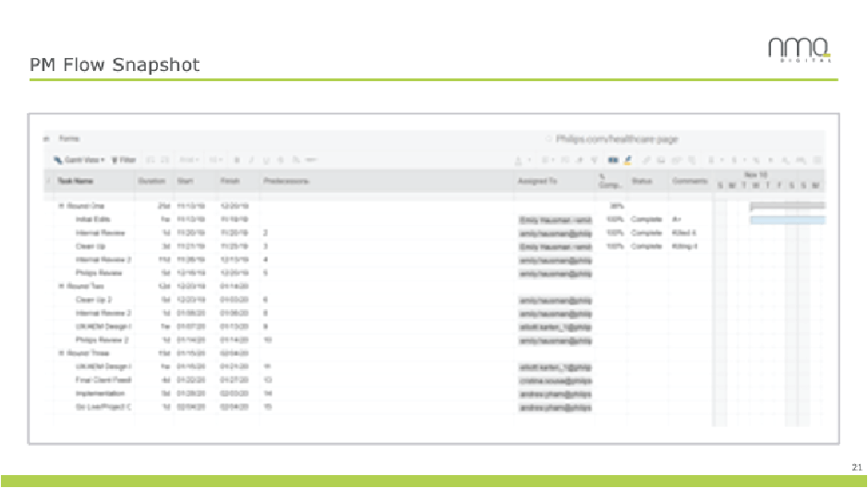Click the Clean Up 2 task cell
The image size is (868, 488).
93,299
